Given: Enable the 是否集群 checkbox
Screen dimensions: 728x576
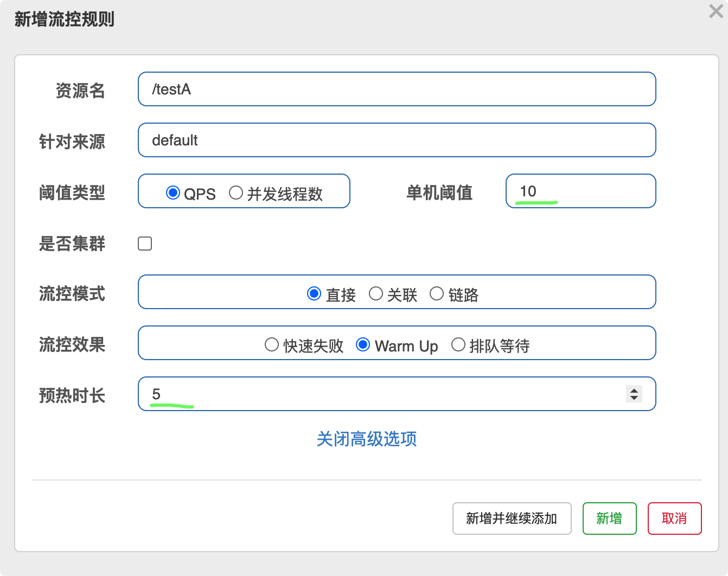Looking at the screenshot, I should click(145, 244).
